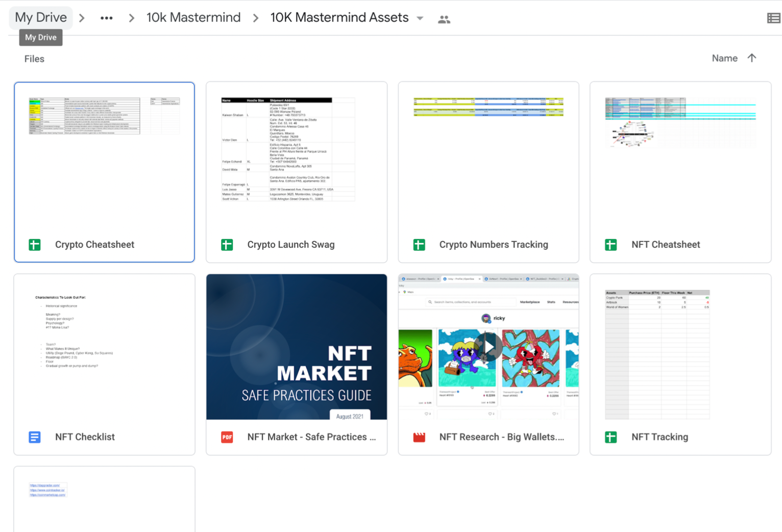Select the partially visible file with blue links
The width and height of the screenshot is (782, 532).
coord(104,499)
